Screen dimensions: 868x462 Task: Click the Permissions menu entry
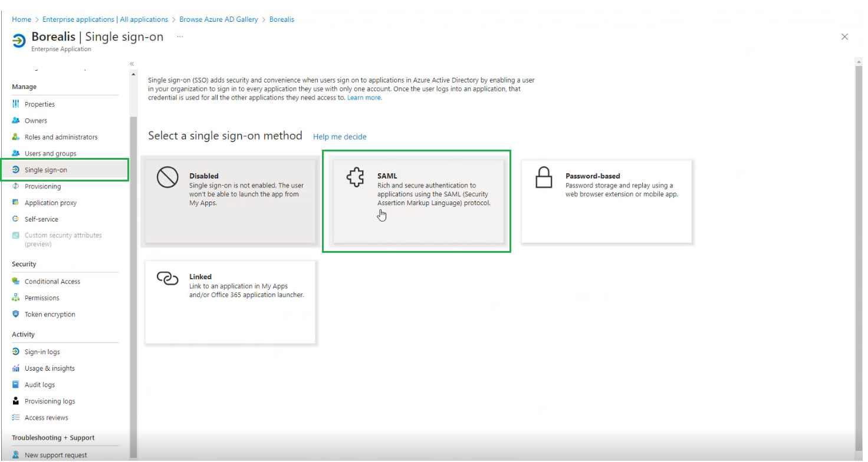point(42,298)
